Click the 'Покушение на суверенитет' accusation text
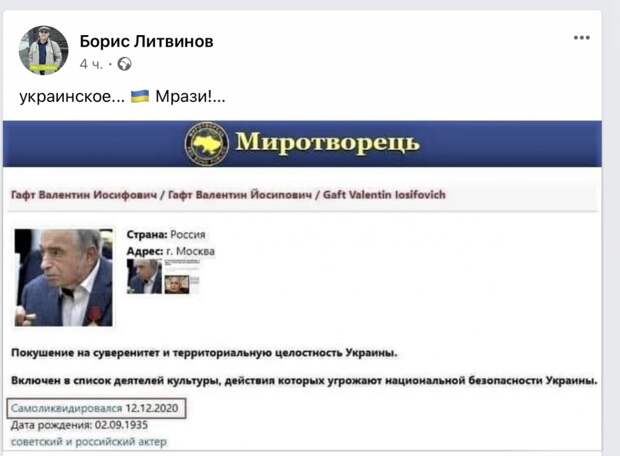Image resolution: width=620 pixels, height=456 pixels. pyautogui.click(x=204, y=352)
